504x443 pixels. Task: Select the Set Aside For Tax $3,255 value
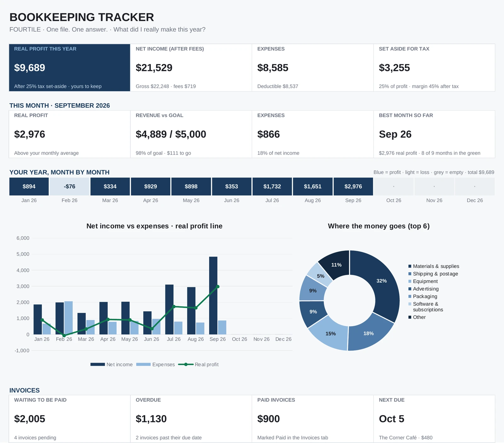click(x=394, y=68)
